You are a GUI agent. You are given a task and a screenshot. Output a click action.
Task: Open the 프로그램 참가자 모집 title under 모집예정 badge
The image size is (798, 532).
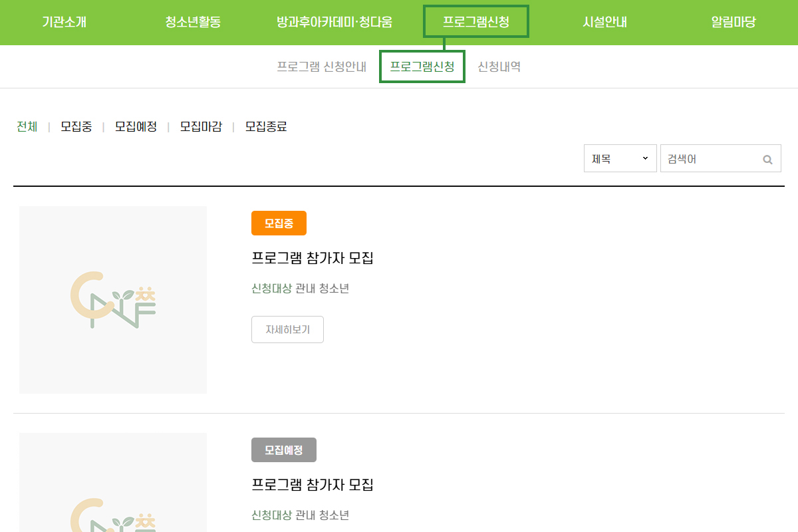point(313,485)
